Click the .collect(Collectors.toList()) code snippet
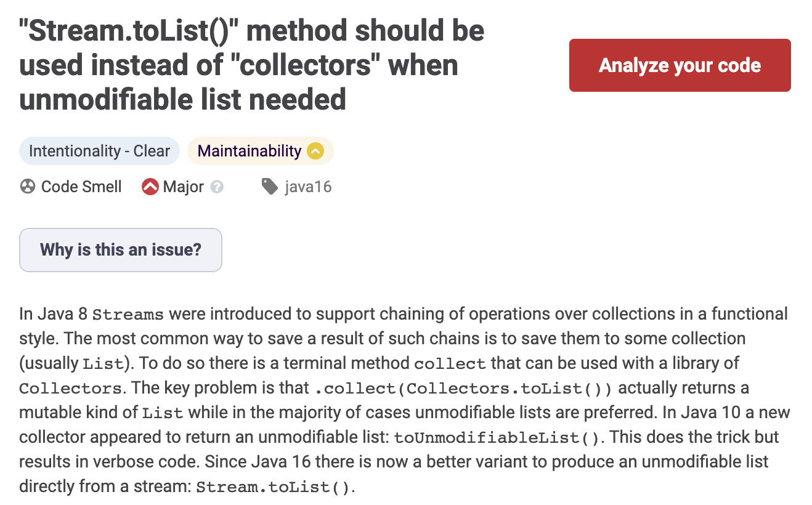This screenshot has height=505, width=812. point(463,389)
